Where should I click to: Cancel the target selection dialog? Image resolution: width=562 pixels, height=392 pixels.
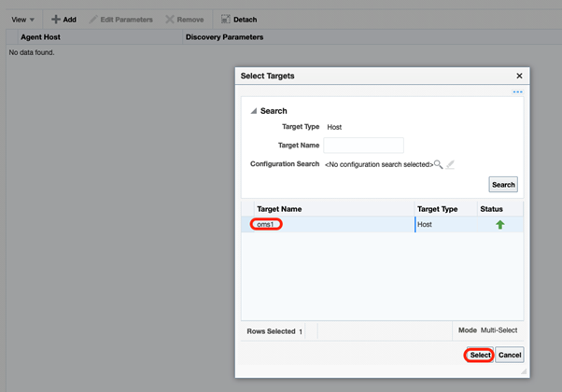509,355
